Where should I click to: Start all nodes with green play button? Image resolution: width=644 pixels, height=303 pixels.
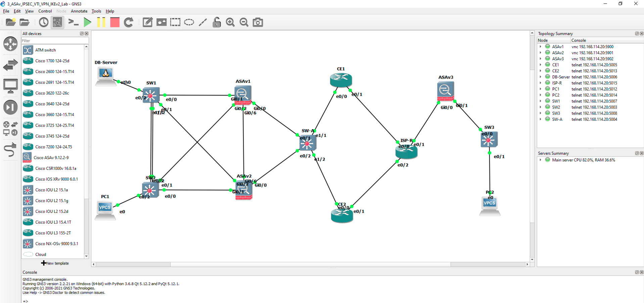pyautogui.click(x=88, y=23)
